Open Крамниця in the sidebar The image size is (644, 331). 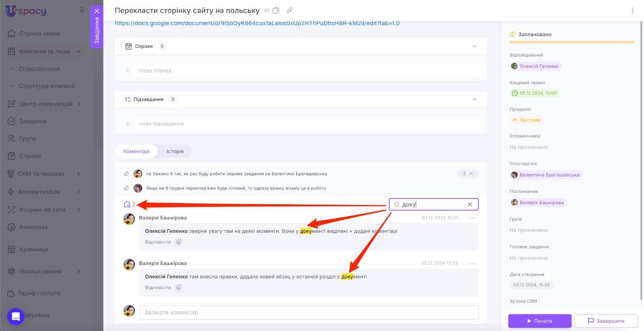34,249
